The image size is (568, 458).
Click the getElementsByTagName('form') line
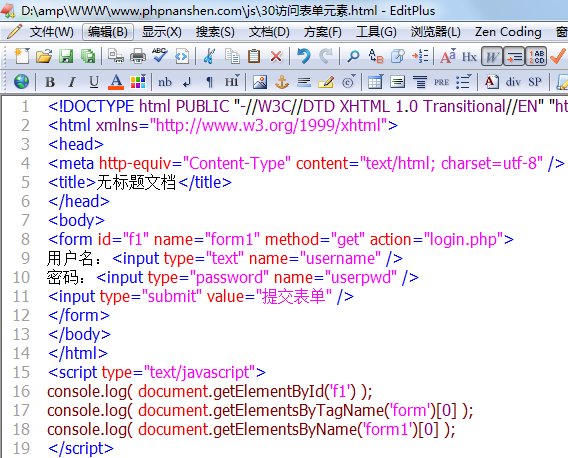click(x=260, y=411)
